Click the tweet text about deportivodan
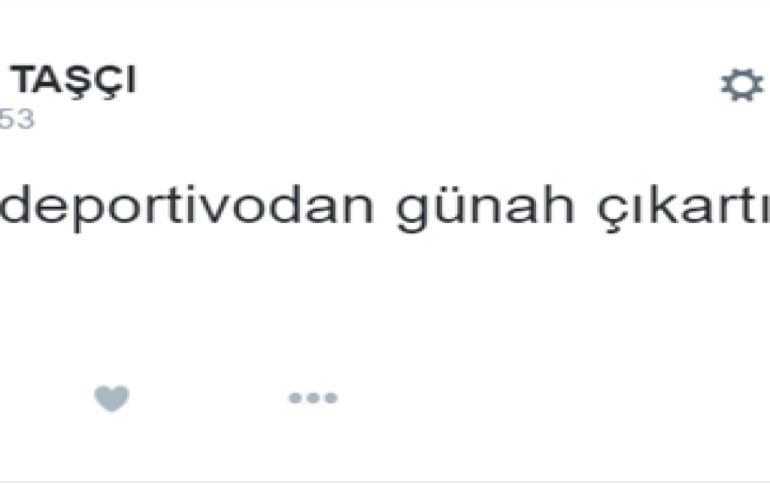 tap(385, 208)
